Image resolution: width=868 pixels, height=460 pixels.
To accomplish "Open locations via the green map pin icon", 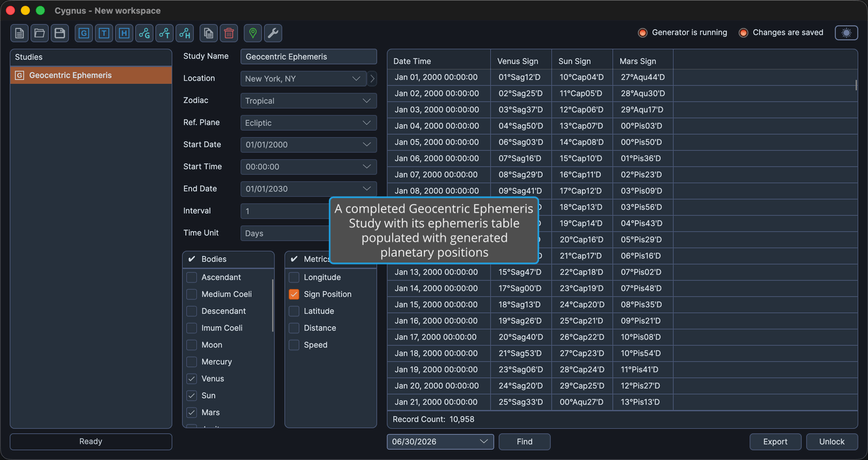I will (x=253, y=33).
